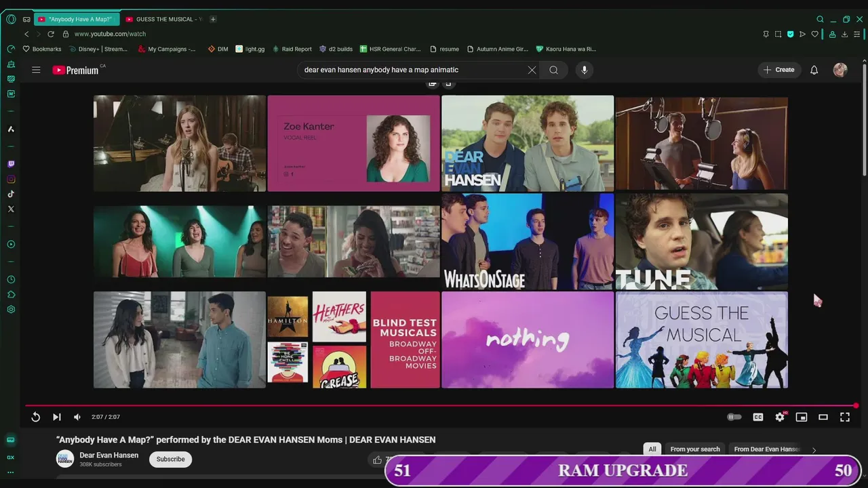This screenshot has width=868, height=488.
Task: Open new tab with plus button
Action: pos(213,19)
